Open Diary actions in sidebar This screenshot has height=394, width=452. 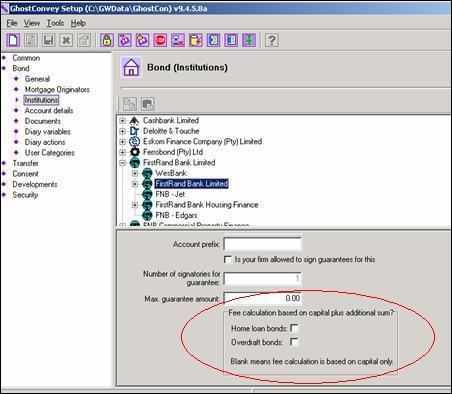(x=45, y=142)
